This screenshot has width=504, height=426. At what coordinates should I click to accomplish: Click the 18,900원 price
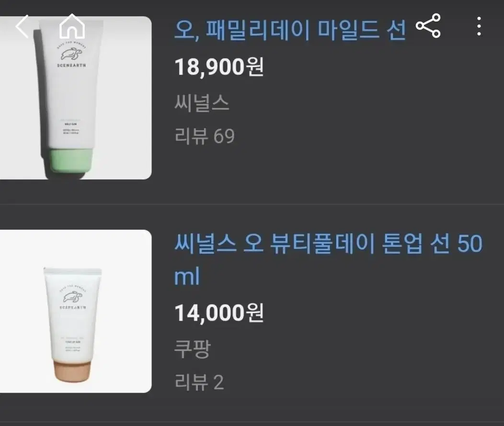219,67
